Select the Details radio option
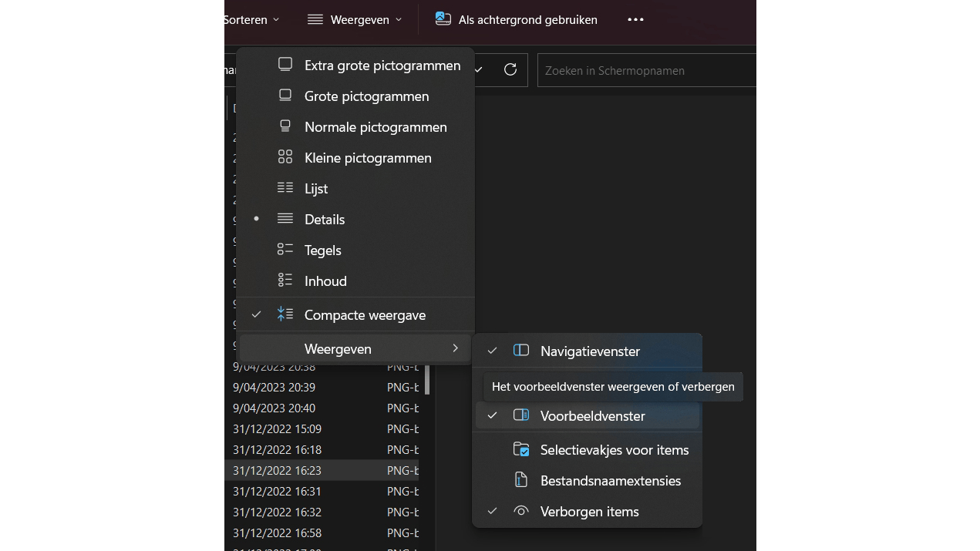The width and height of the screenshot is (980, 551). [x=324, y=220]
